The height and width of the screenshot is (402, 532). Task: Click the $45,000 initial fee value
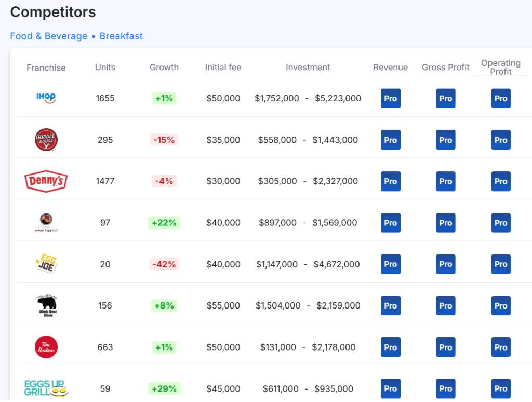[223, 388]
